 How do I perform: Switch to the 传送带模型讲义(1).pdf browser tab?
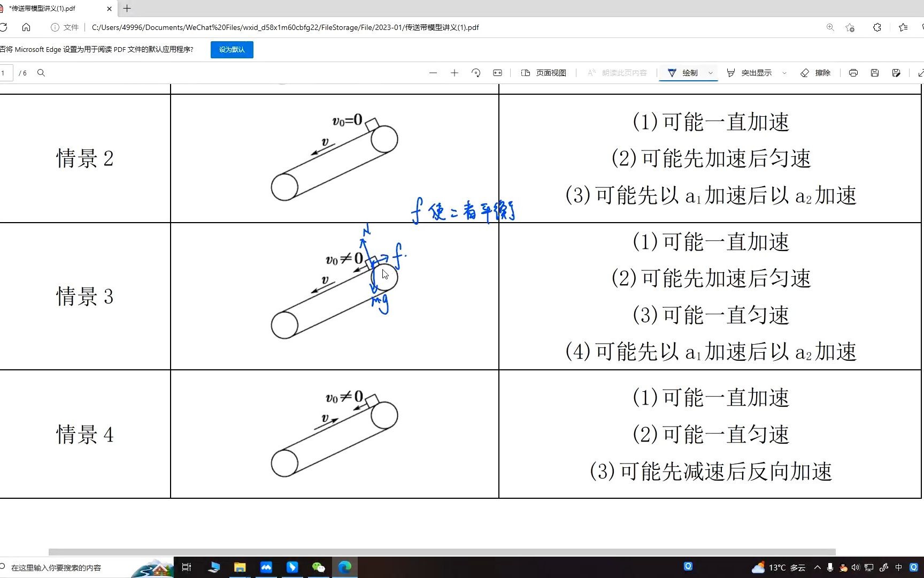pyautogui.click(x=53, y=9)
